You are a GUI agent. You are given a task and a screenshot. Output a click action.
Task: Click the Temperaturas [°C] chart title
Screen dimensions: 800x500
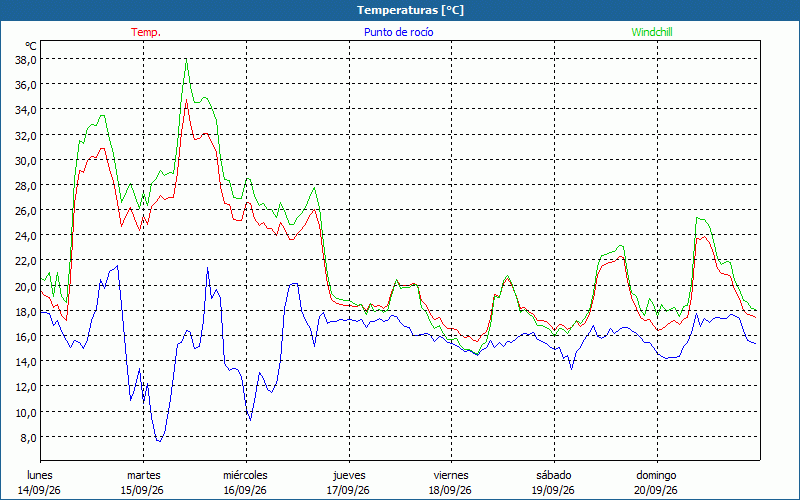[x=410, y=10]
